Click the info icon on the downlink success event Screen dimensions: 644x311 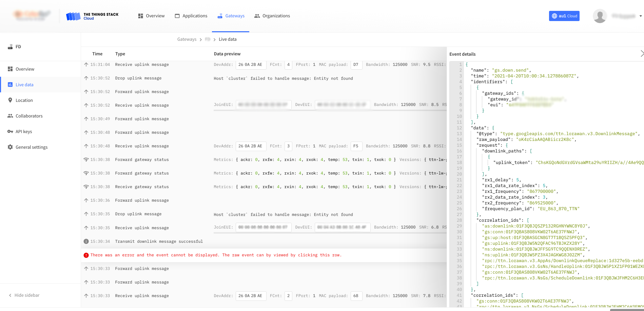(86, 241)
